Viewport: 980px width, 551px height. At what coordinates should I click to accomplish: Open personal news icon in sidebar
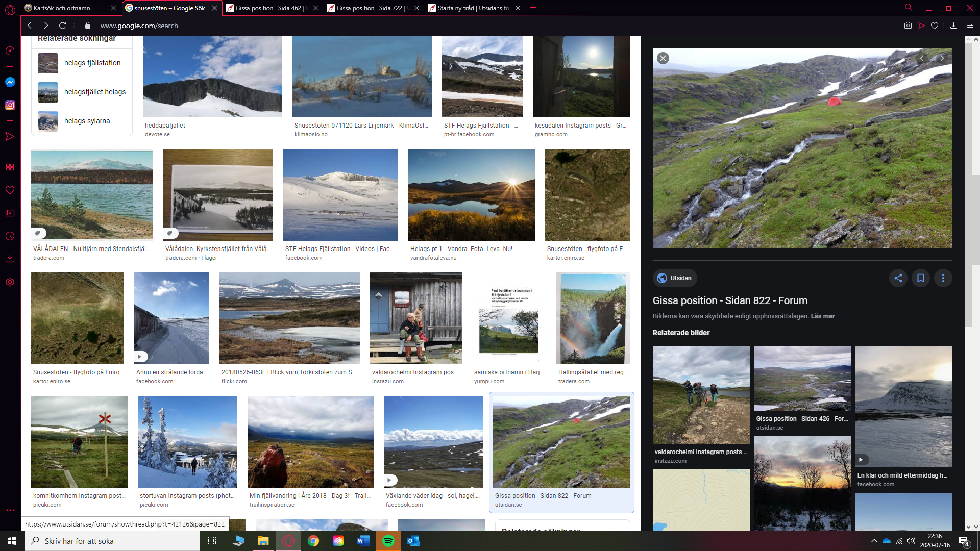pos(10,213)
